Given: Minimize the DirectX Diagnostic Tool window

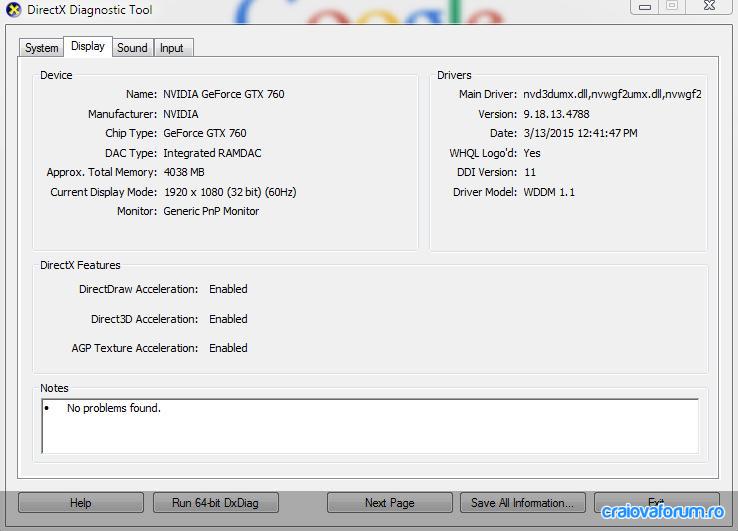Looking at the screenshot, I should (x=645, y=7).
